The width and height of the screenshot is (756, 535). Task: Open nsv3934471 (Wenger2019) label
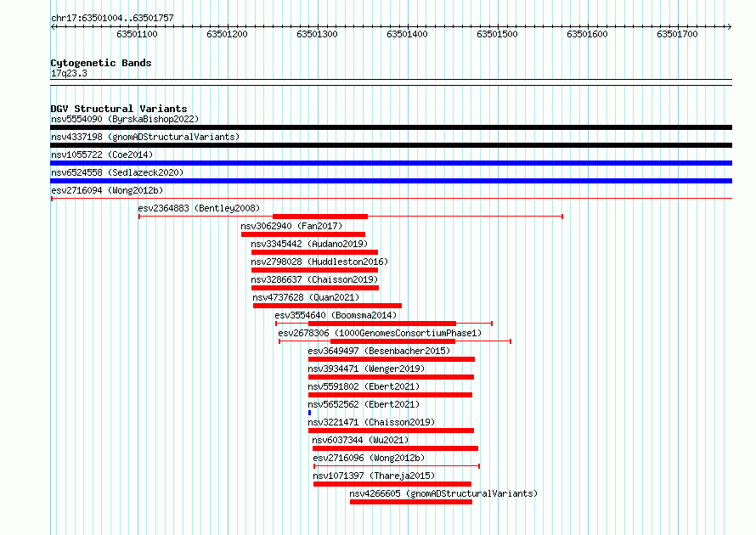366,369
